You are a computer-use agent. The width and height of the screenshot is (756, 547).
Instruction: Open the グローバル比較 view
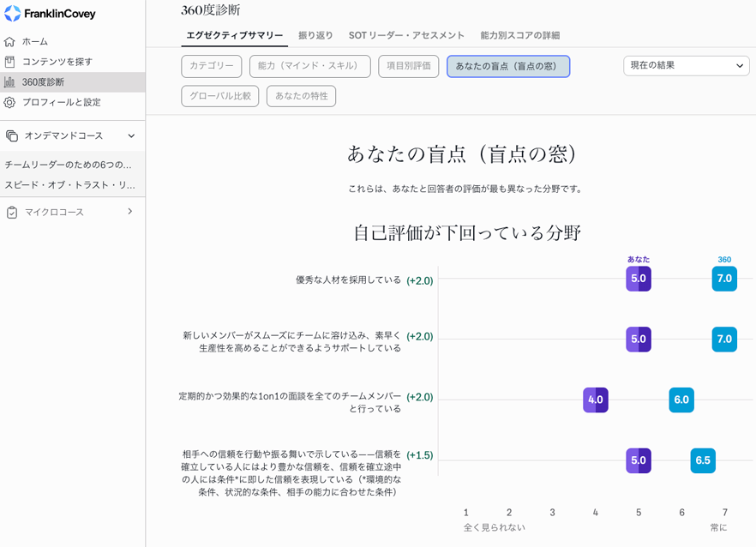coord(219,96)
